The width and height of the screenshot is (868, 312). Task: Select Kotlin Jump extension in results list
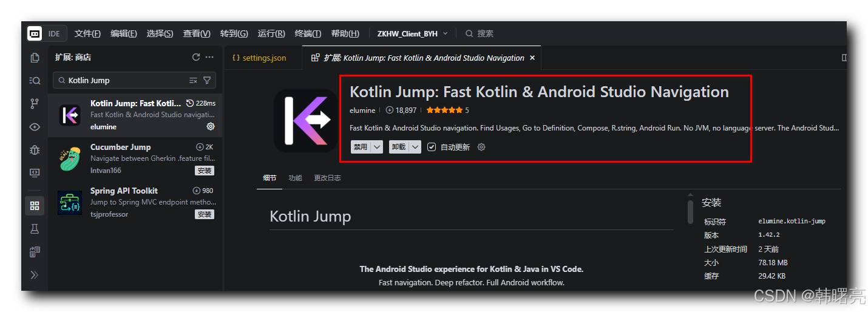(135, 115)
